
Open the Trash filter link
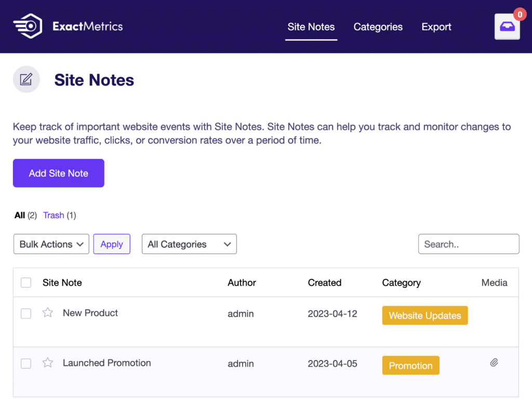pos(54,215)
